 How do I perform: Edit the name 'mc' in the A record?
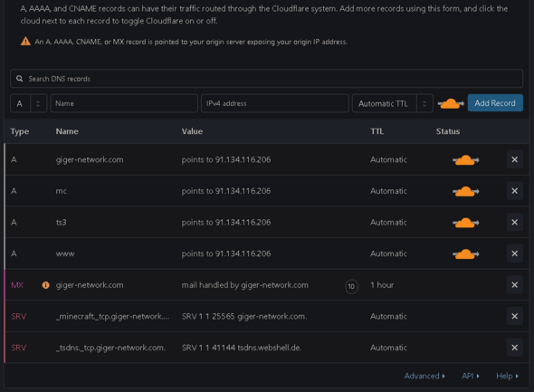(62, 191)
